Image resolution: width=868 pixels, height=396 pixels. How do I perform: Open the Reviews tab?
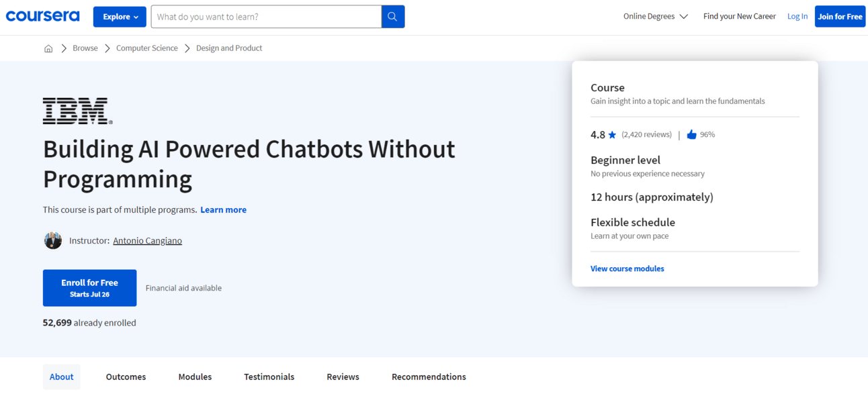click(x=343, y=377)
